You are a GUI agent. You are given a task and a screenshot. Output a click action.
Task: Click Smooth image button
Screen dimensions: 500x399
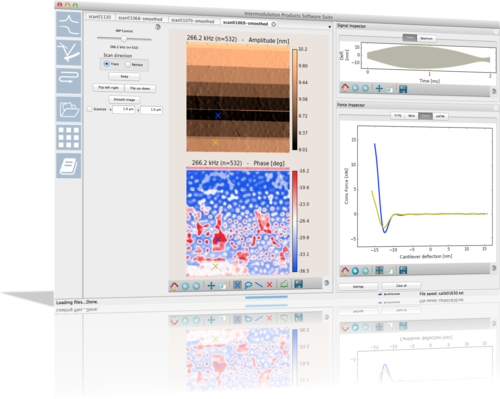[124, 99]
